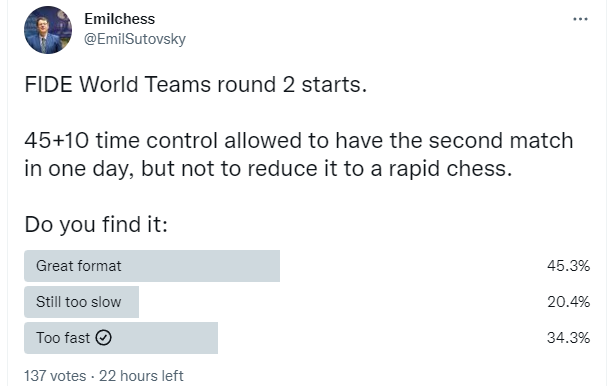The image size is (615, 386).
Task: Click the 34.3% poll result
Action: click(568, 338)
